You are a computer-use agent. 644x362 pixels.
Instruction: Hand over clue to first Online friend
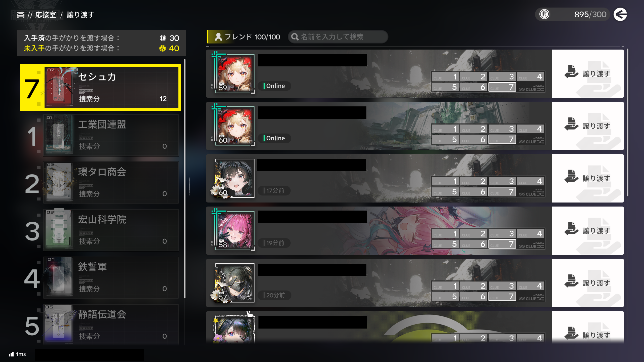point(588,73)
